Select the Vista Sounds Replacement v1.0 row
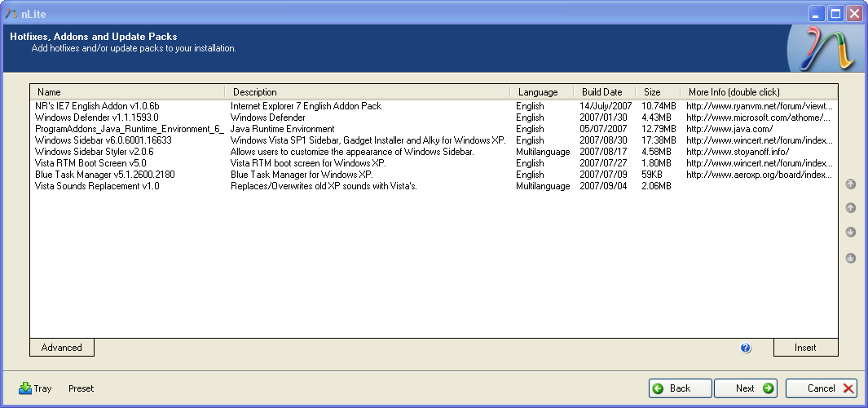This screenshot has height=408, width=868. (x=97, y=186)
